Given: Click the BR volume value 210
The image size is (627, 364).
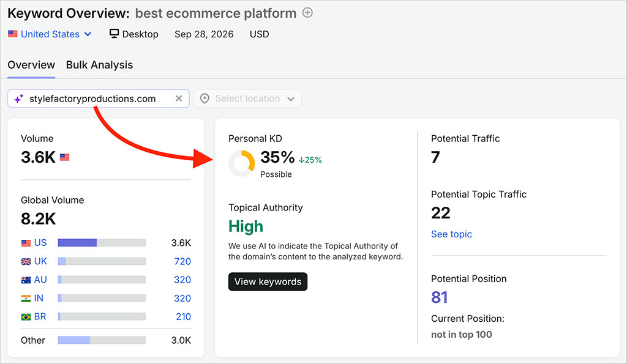Looking at the screenshot, I should point(183,316).
